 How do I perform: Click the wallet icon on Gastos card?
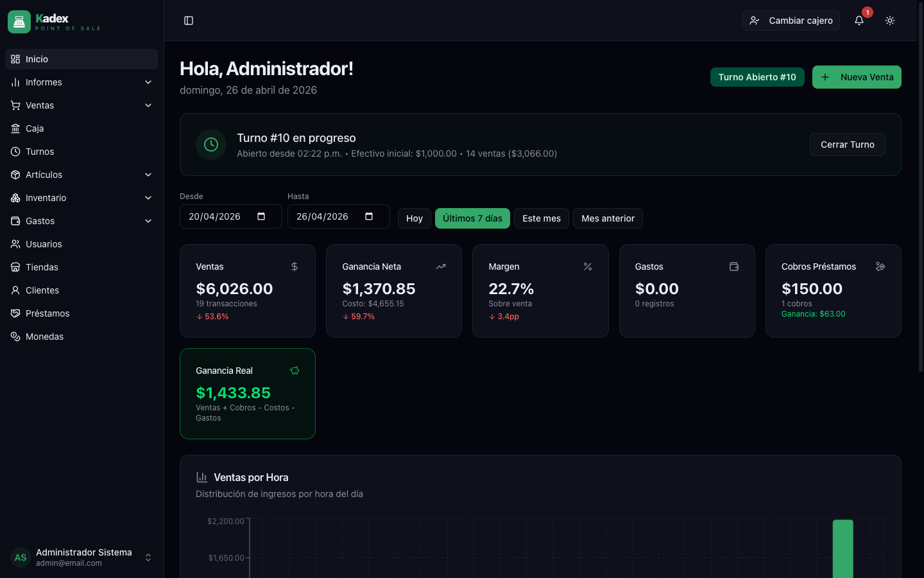734,267
